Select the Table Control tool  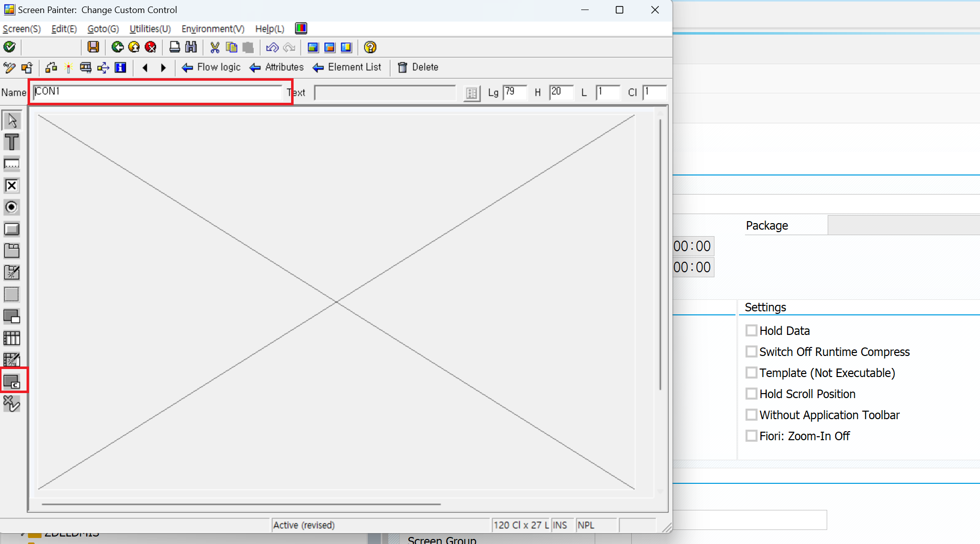12,338
